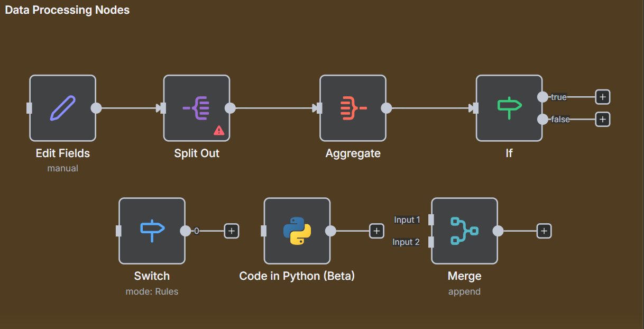Select the Switch node signpost icon
This screenshot has width=644, height=329.
click(152, 231)
